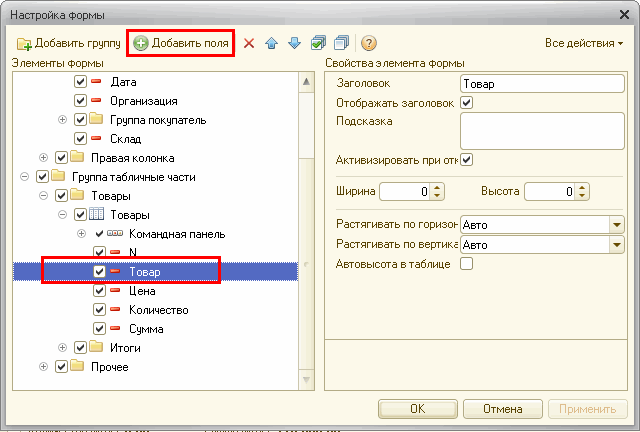Toggle Цена field checkbox
Viewport: 640px width, 432px height.
[x=99, y=291]
